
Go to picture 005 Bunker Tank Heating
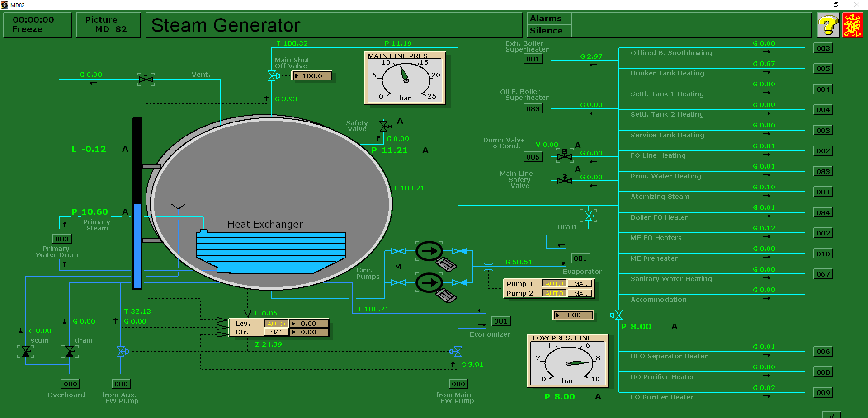coord(823,69)
